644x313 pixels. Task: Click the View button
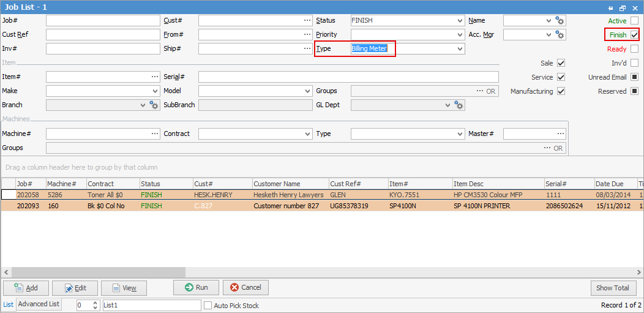coord(124,288)
